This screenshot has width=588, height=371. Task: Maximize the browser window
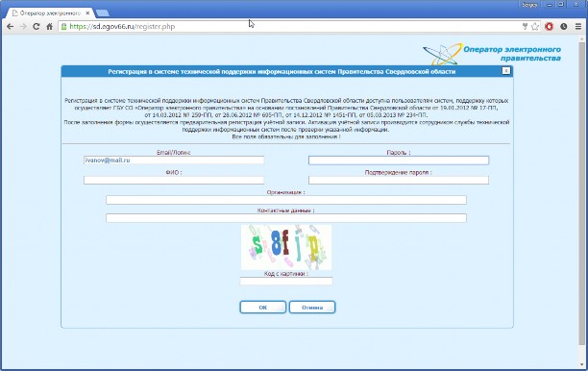(561, 5)
